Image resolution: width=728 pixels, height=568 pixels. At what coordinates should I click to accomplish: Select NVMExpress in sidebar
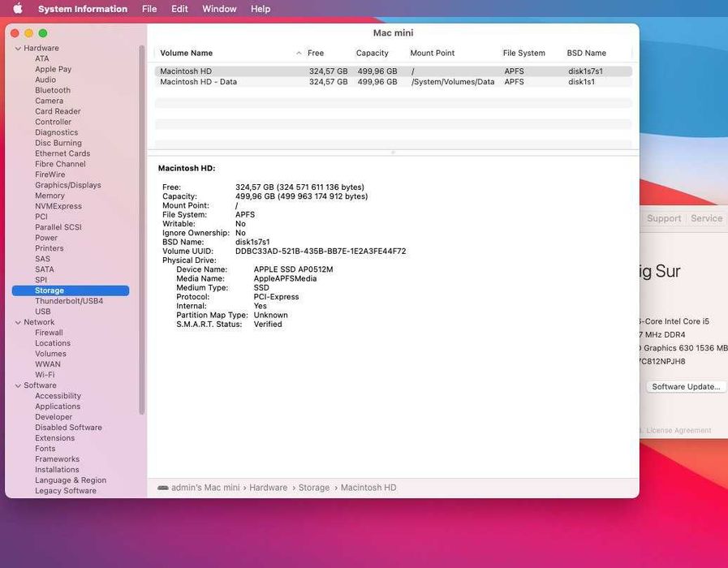pyautogui.click(x=58, y=206)
